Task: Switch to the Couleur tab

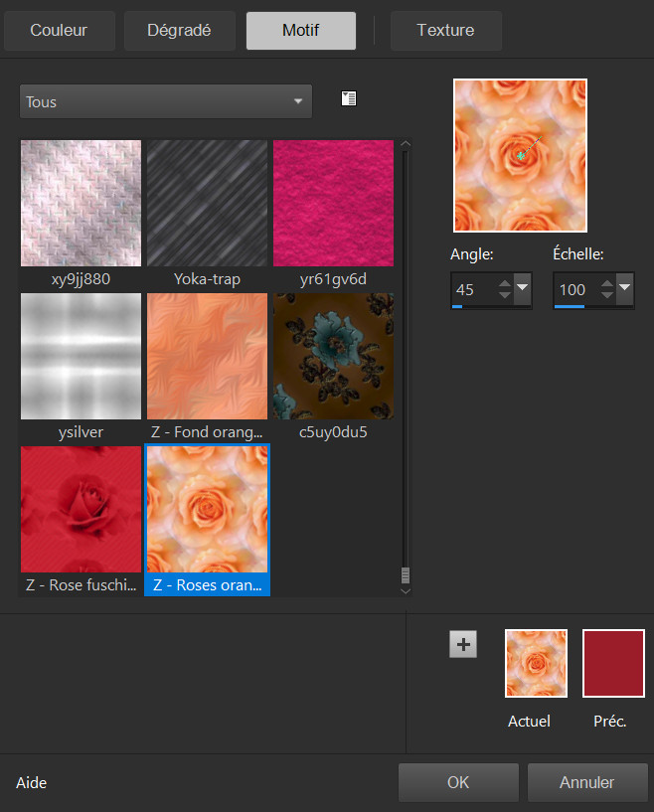Action: pyautogui.click(x=59, y=31)
